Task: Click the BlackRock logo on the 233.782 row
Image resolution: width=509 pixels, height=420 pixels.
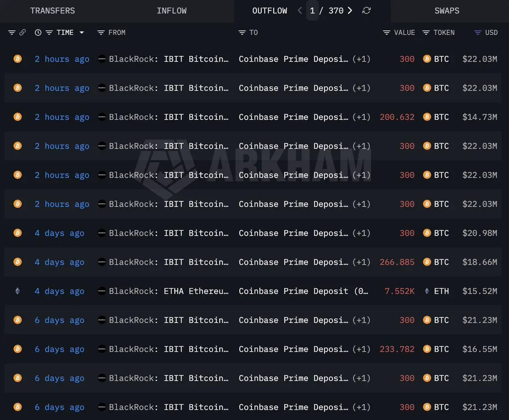Action: tap(102, 349)
